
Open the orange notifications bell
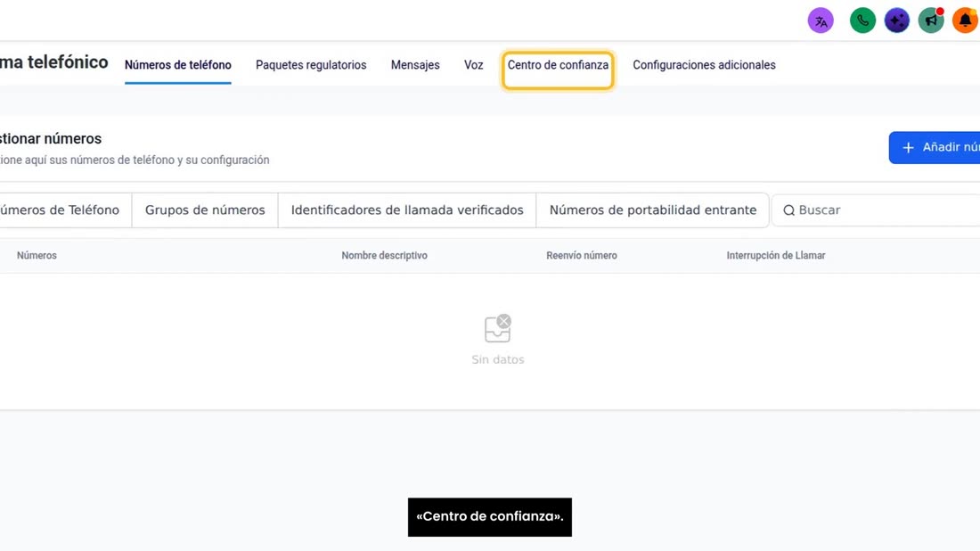965,21
